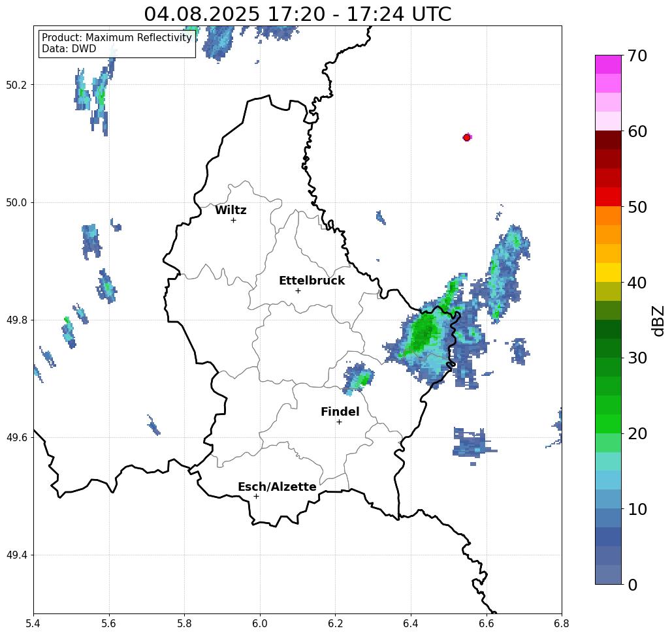Click the latitude 50.0 axis label
Viewport: 672px width, 635px height.
[16, 202]
